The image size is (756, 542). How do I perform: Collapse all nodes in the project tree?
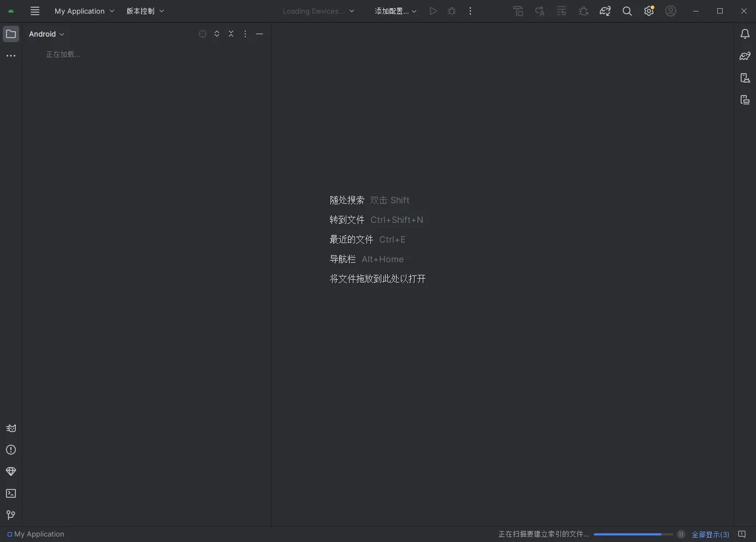(x=231, y=33)
